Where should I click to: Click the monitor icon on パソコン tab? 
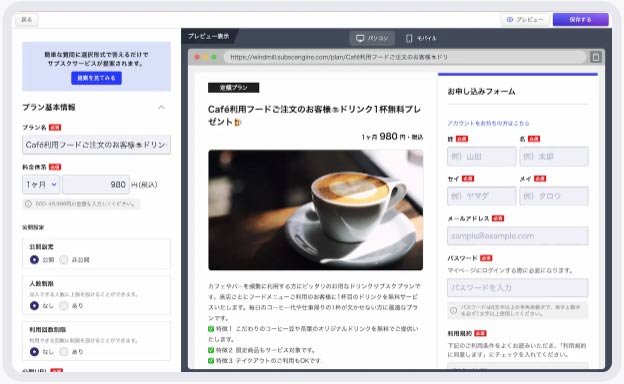click(360, 38)
